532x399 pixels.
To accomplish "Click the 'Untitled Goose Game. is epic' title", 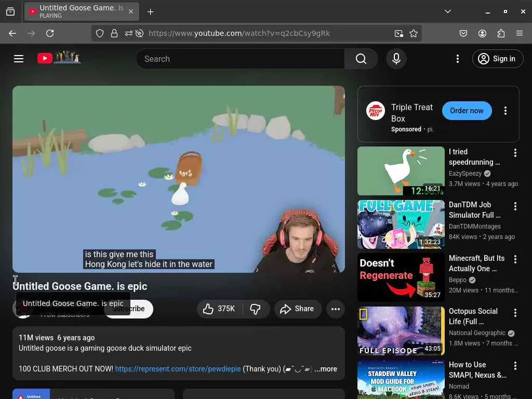I will point(80,286).
